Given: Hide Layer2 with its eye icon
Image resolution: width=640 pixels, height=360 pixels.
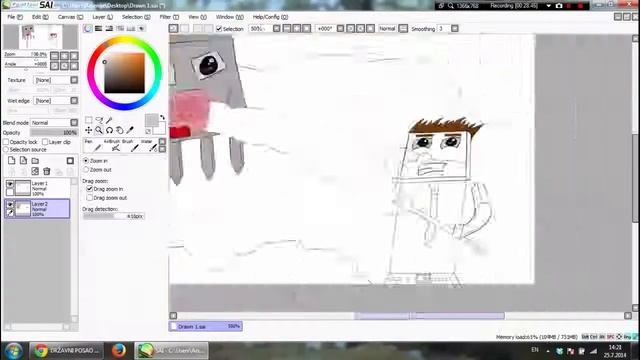Looking at the screenshot, I should [10, 204].
